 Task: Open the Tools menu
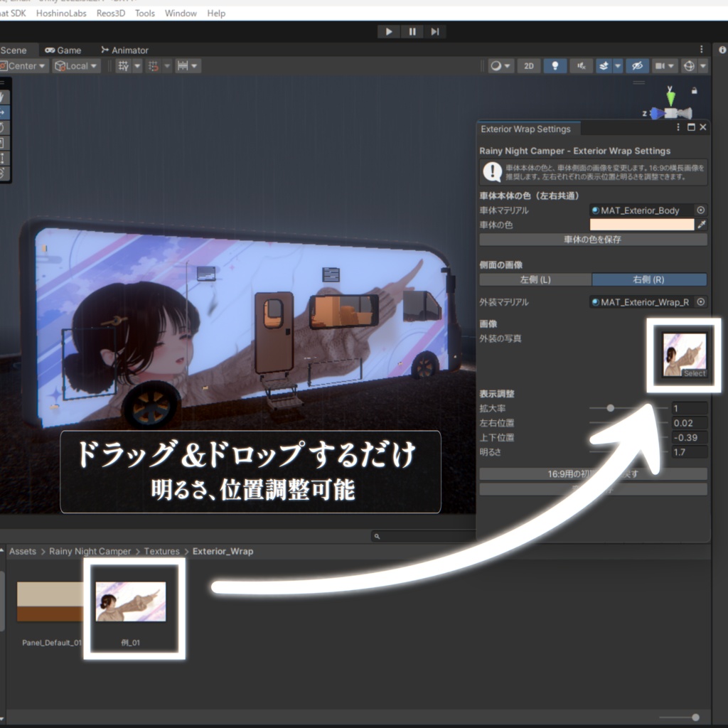pos(145,14)
